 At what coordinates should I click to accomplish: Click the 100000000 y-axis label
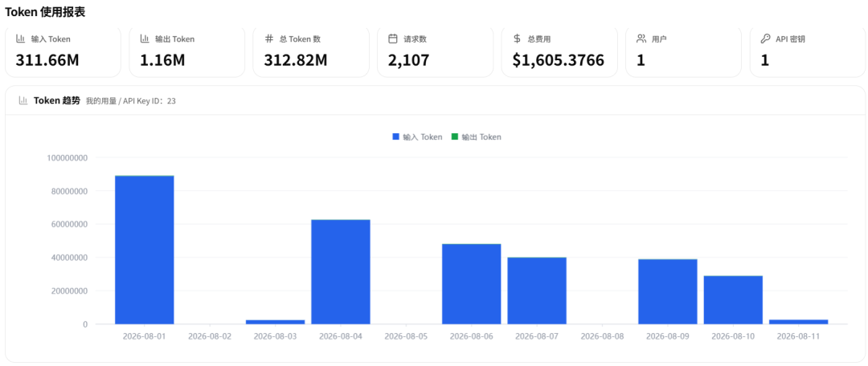coord(68,157)
